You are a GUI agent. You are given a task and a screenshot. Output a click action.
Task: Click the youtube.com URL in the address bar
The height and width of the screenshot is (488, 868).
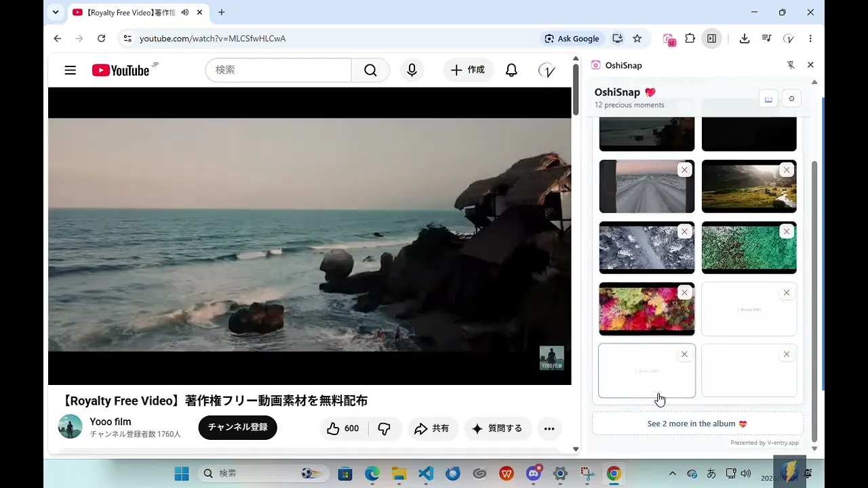point(212,39)
